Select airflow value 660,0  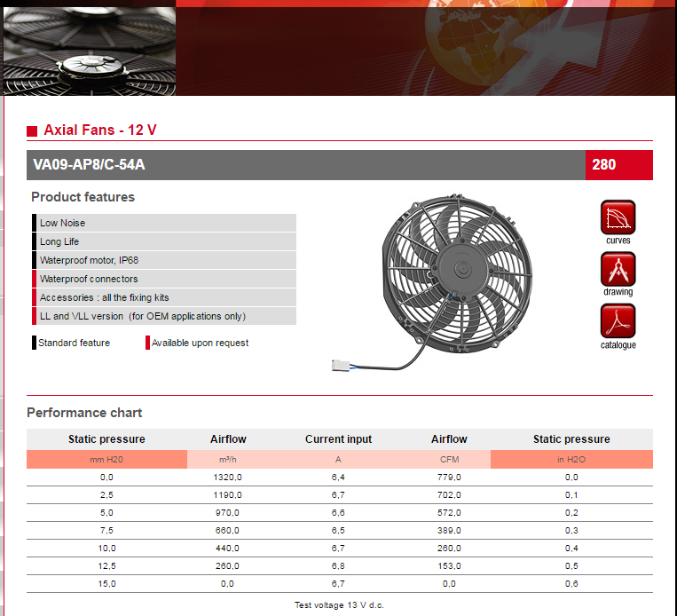coord(227,531)
